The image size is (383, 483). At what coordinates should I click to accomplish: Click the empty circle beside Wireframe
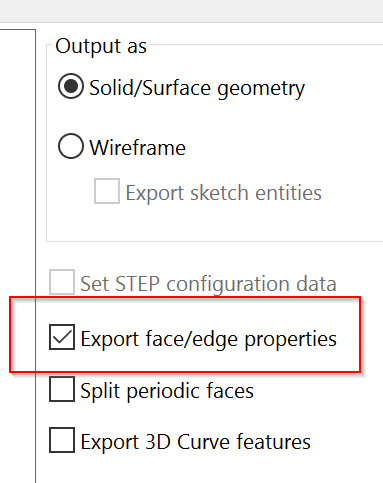[x=71, y=146]
